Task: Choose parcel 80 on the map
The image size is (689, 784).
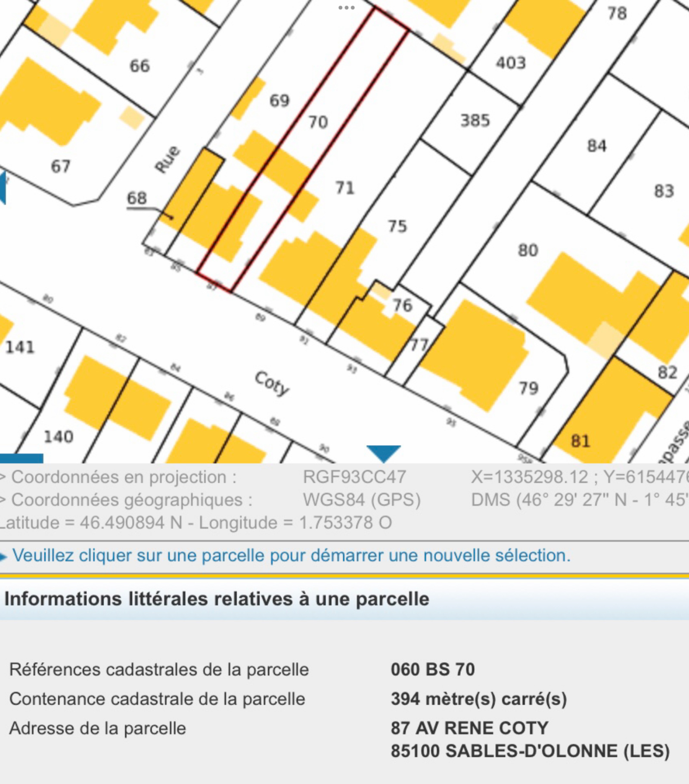Action: coord(528,250)
